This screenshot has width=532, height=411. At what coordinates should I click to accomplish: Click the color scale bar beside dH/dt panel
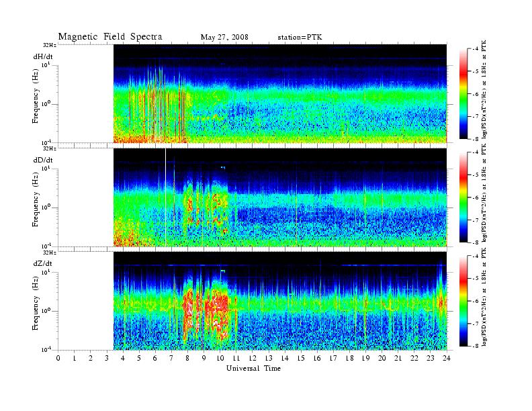click(463, 94)
